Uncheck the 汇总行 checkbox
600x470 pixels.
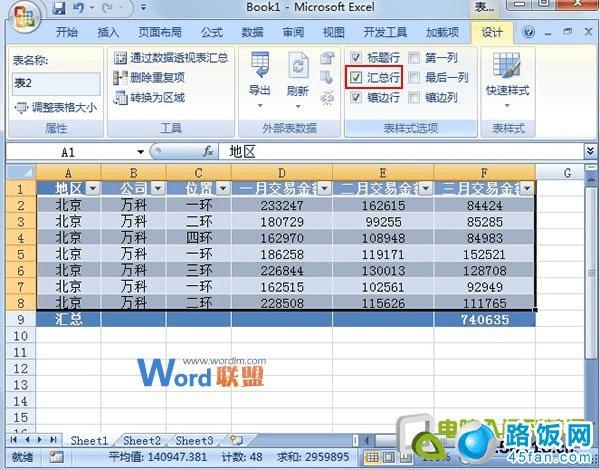coord(356,78)
